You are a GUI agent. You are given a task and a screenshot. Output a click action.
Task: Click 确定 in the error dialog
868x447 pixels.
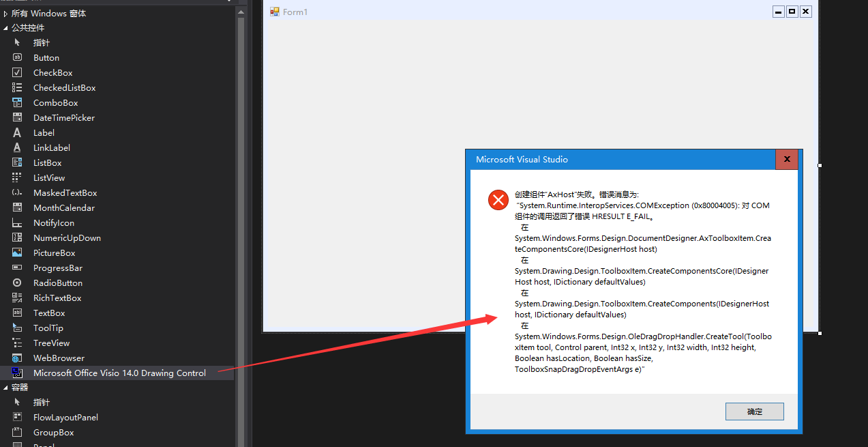click(755, 412)
